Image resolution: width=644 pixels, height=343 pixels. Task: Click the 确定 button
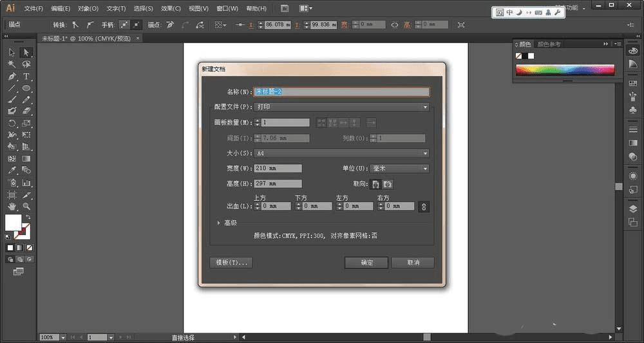point(366,263)
